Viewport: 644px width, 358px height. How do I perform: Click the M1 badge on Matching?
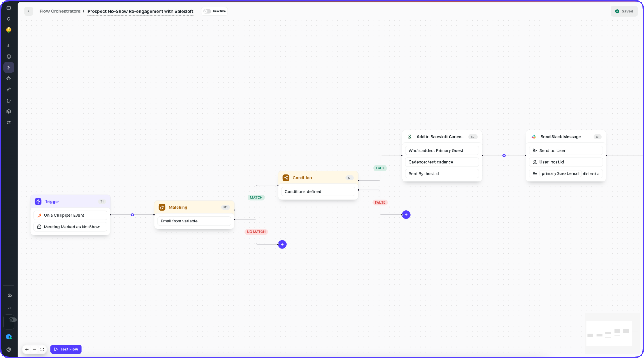[x=226, y=208]
